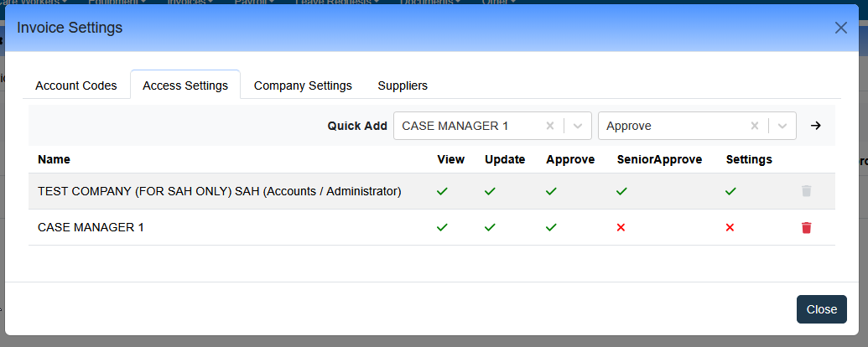This screenshot has height=347, width=868.
Task: Go to the Suppliers tab
Action: (403, 85)
